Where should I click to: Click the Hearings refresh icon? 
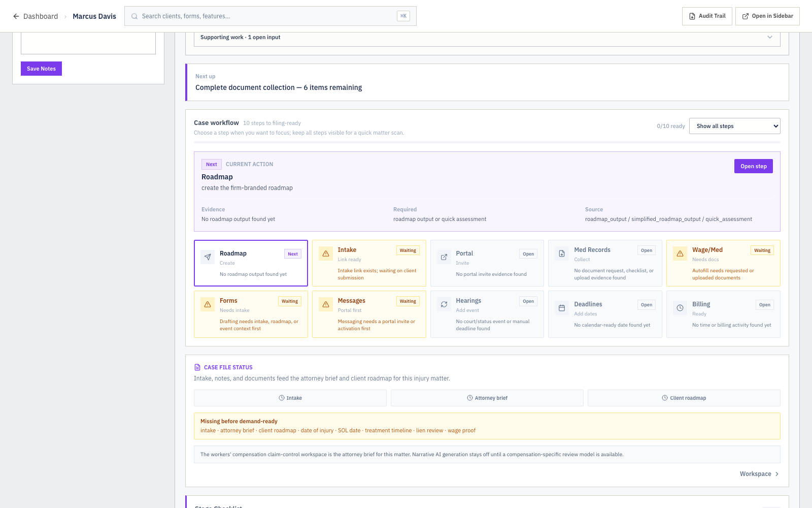click(x=444, y=304)
